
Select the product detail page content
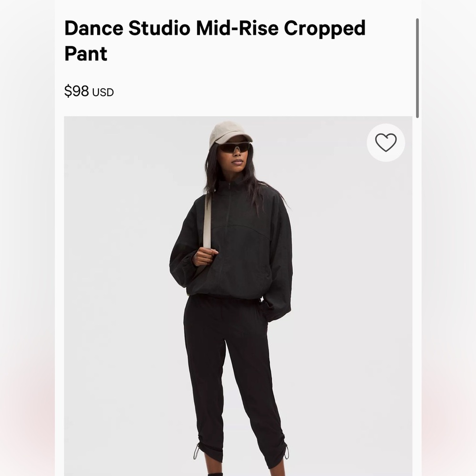point(238,238)
